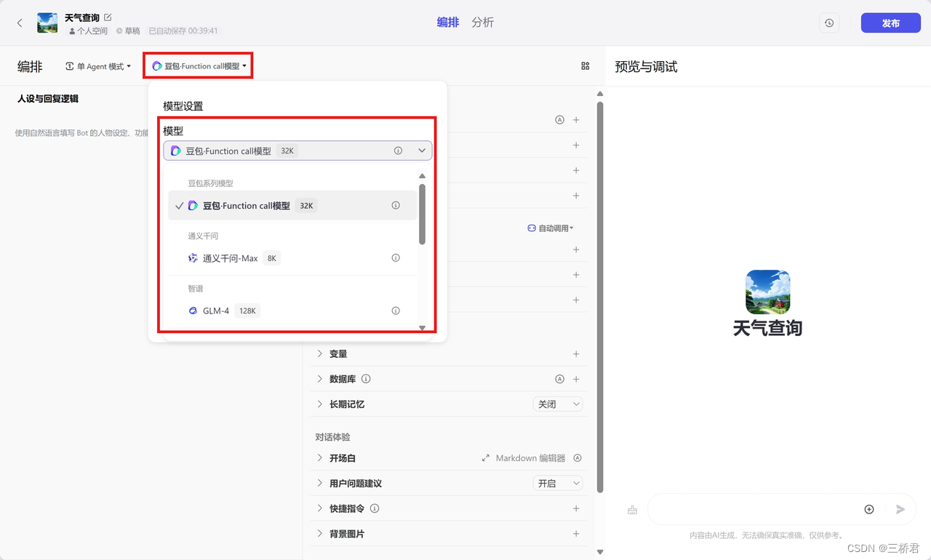Open the 长期记忆 关闭 dropdown
The height and width of the screenshot is (560, 931).
click(x=558, y=404)
